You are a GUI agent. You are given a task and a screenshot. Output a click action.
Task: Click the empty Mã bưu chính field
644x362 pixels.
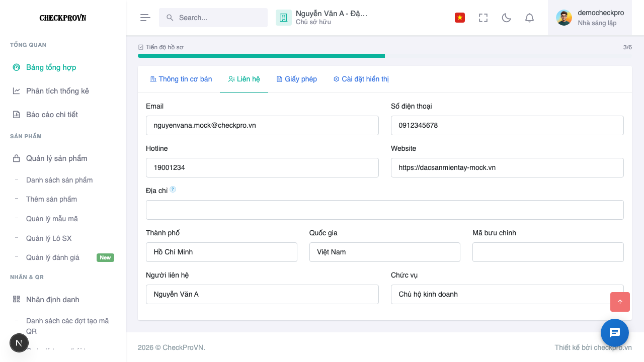548,252
